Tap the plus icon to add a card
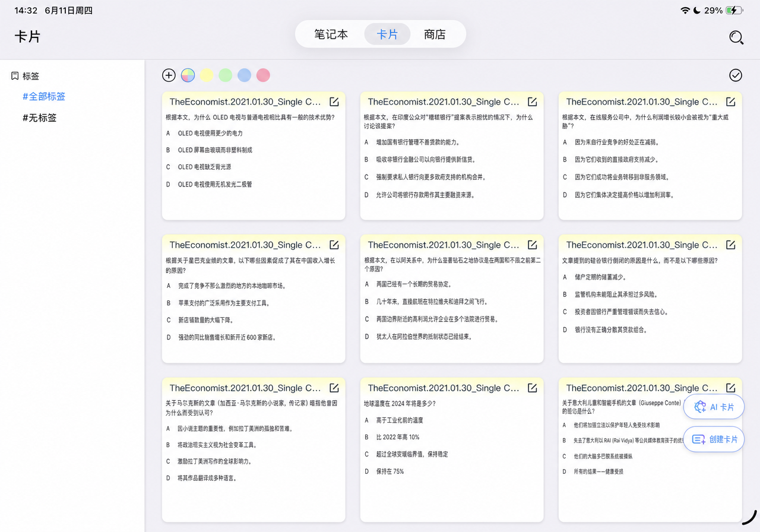 [x=169, y=75]
